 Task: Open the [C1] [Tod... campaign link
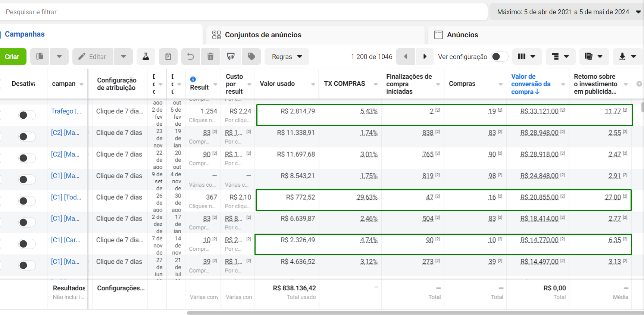pyautogui.click(x=66, y=197)
